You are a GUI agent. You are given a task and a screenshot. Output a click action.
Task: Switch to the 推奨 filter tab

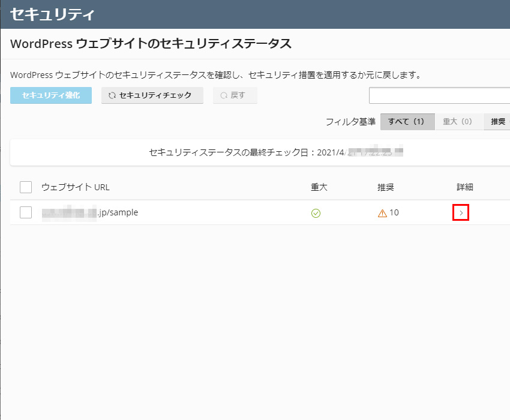(497, 122)
